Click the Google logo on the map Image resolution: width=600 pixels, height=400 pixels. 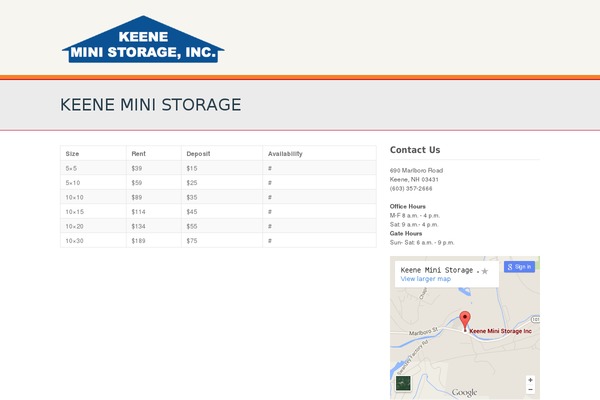tap(464, 393)
